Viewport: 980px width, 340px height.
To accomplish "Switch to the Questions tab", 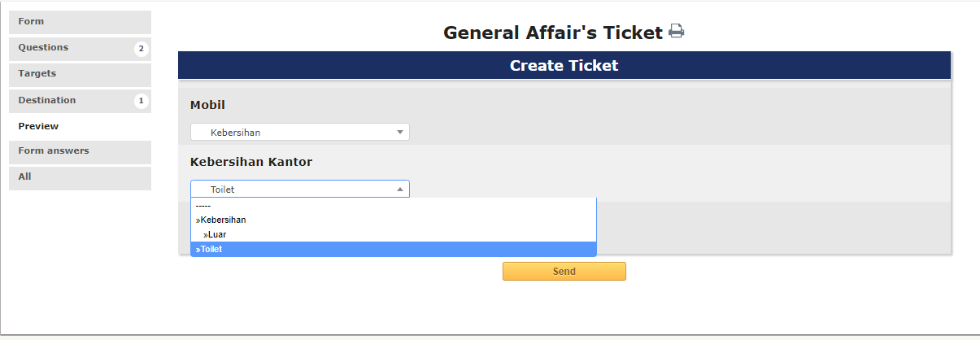I will tap(73, 48).
